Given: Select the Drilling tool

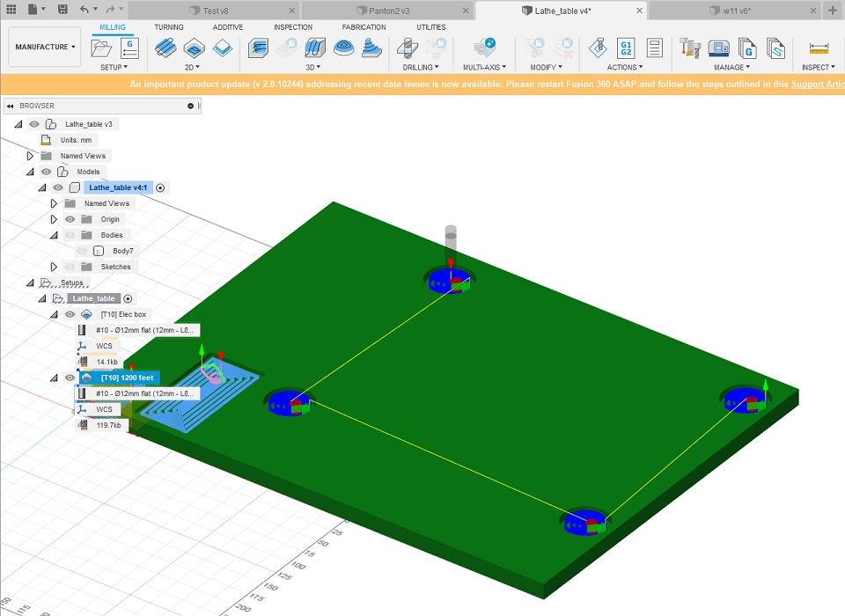Looking at the screenshot, I should coord(408,48).
